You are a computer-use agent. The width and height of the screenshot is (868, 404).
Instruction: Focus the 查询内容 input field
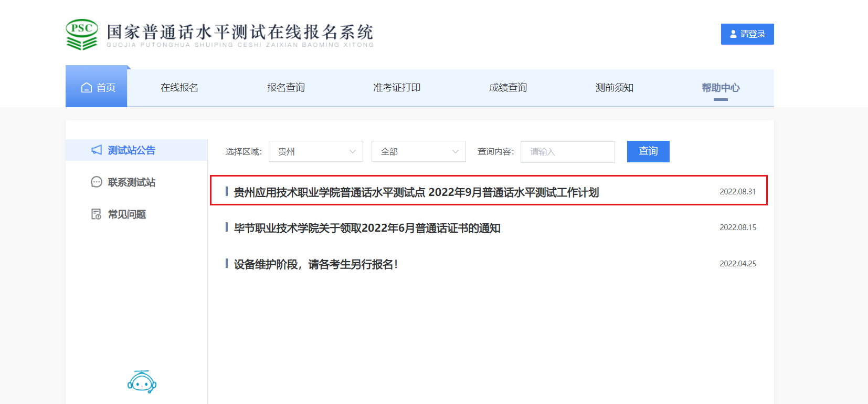(x=568, y=152)
